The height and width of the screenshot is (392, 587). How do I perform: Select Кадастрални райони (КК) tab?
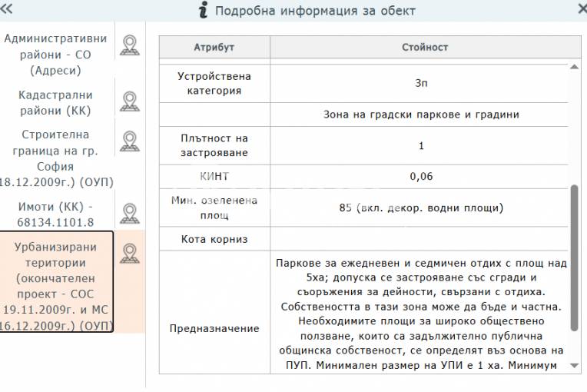(x=56, y=102)
